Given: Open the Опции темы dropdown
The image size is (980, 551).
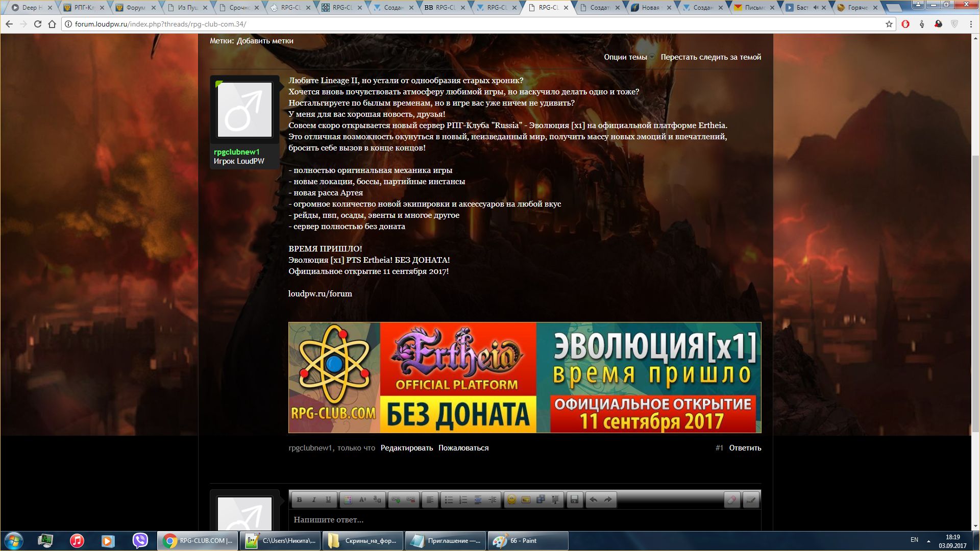Looking at the screenshot, I should click(629, 57).
